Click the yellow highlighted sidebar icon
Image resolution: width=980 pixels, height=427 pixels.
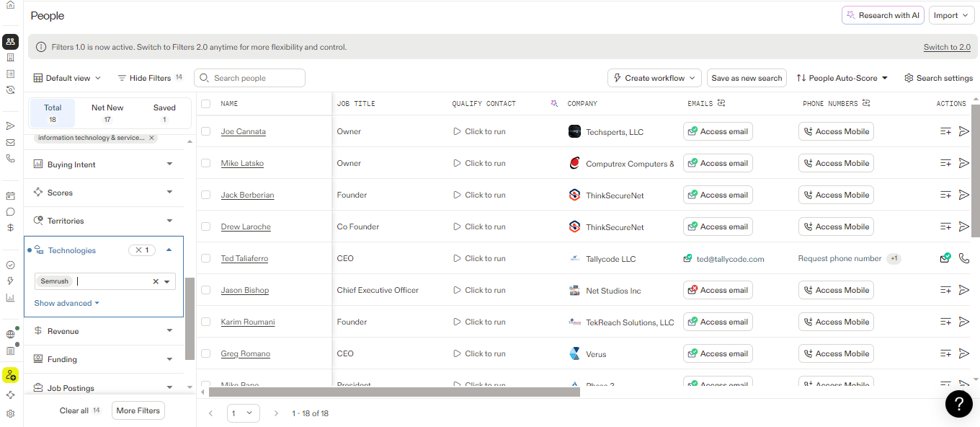pyautogui.click(x=10, y=375)
